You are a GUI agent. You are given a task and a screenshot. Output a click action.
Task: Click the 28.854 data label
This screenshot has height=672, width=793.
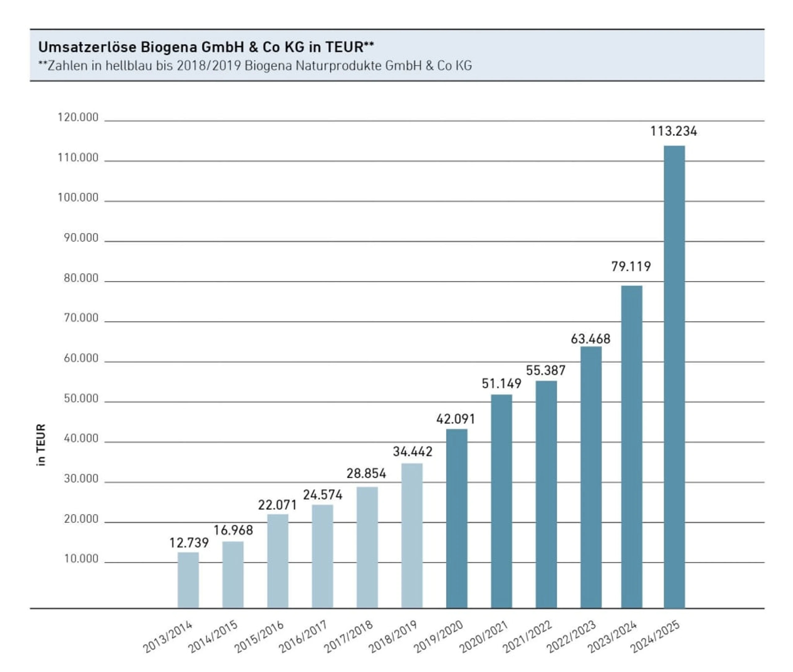click(366, 473)
